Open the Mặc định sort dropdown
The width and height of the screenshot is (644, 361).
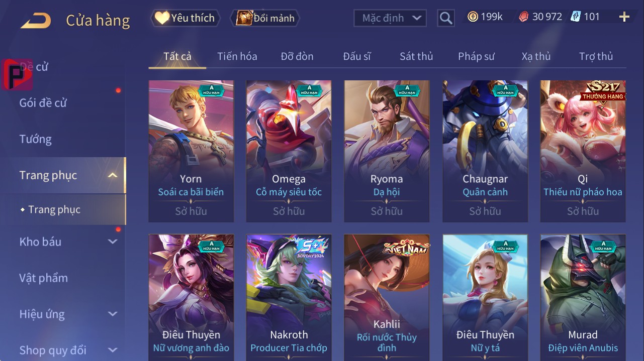point(390,18)
